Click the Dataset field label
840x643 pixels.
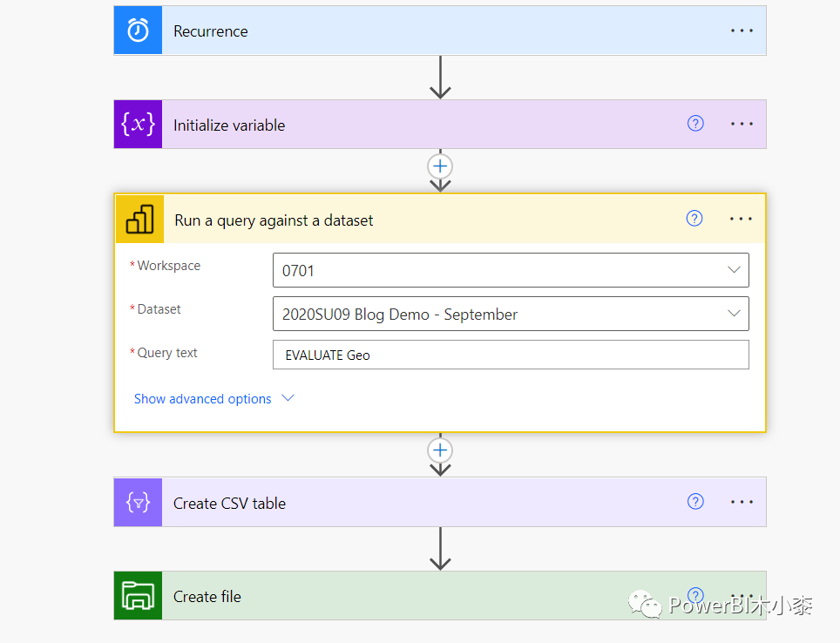pos(159,309)
